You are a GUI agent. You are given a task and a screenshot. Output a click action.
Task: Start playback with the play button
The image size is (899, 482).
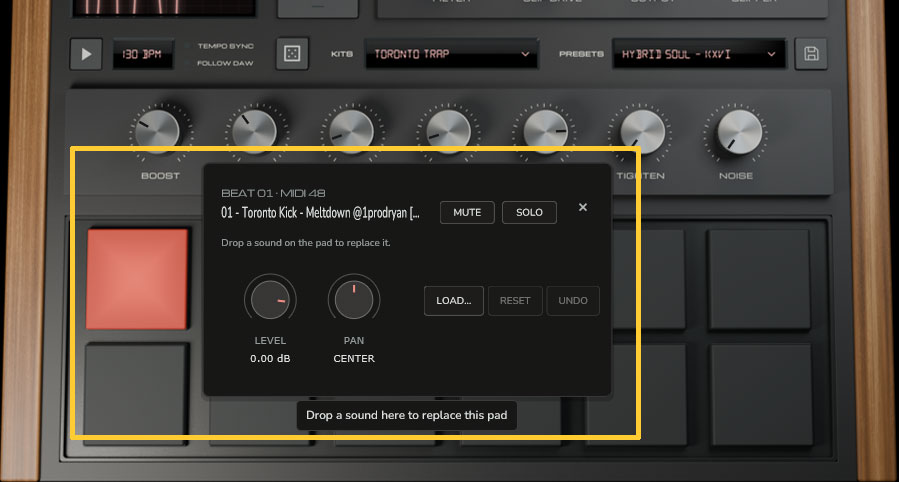(86, 54)
